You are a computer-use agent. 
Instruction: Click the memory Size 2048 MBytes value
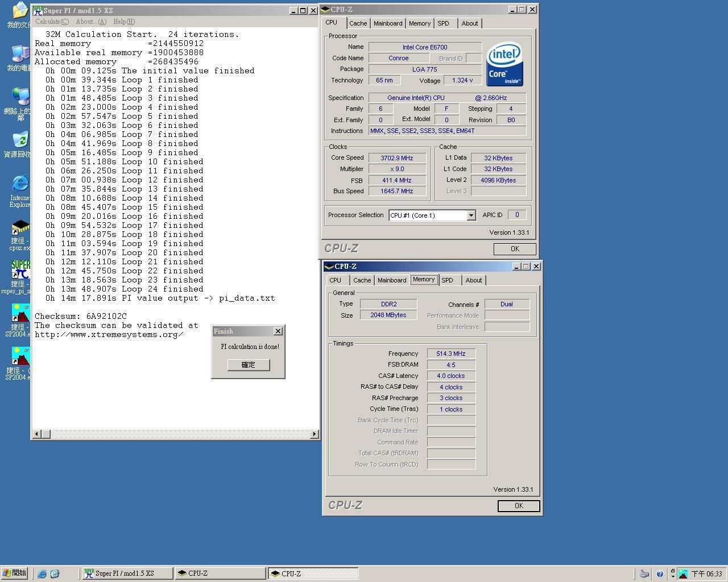tap(388, 315)
